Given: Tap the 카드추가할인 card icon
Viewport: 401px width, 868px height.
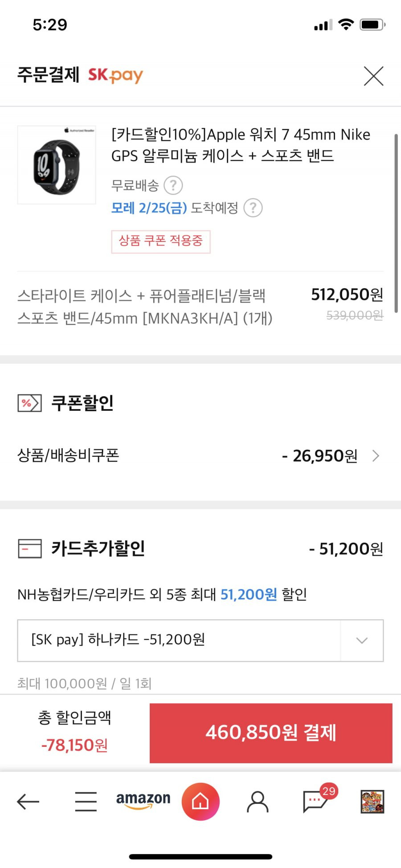Looking at the screenshot, I should [29, 549].
